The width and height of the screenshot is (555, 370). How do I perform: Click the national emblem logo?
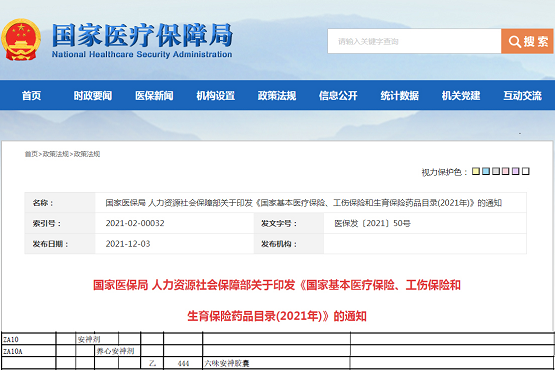pyautogui.click(x=21, y=40)
